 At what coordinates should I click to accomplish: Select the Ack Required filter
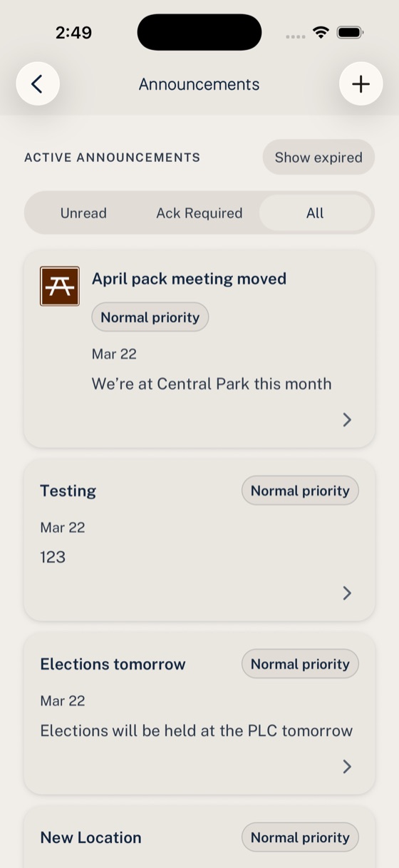199,213
